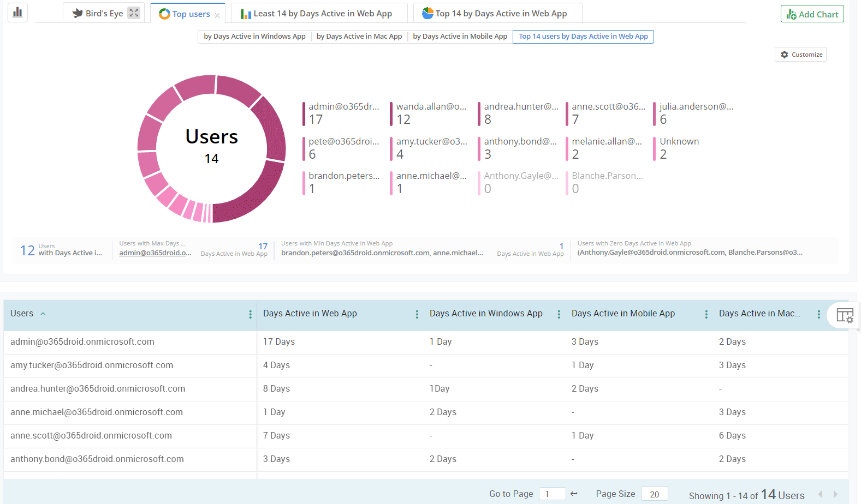The image size is (861, 504).
Task: Click the Customize button
Action: 800,55
